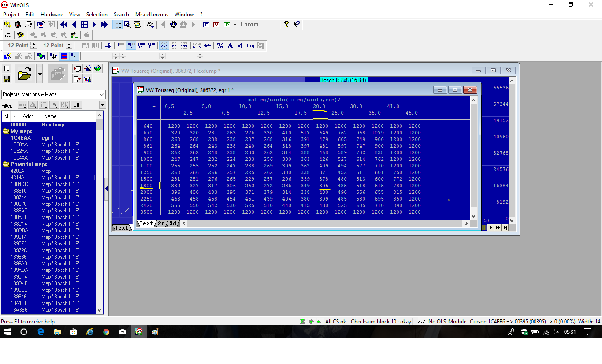
Task: Click the blue grid map icon
Action: click(x=84, y=25)
